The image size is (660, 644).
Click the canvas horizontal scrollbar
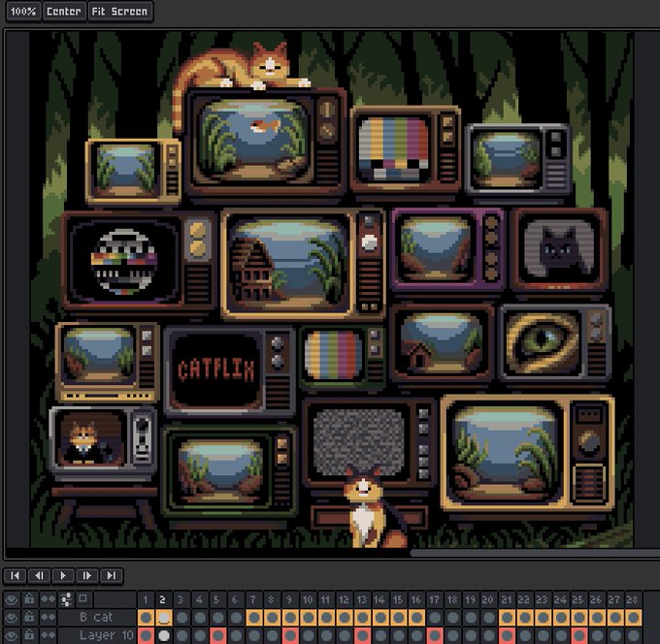pos(535,554)
